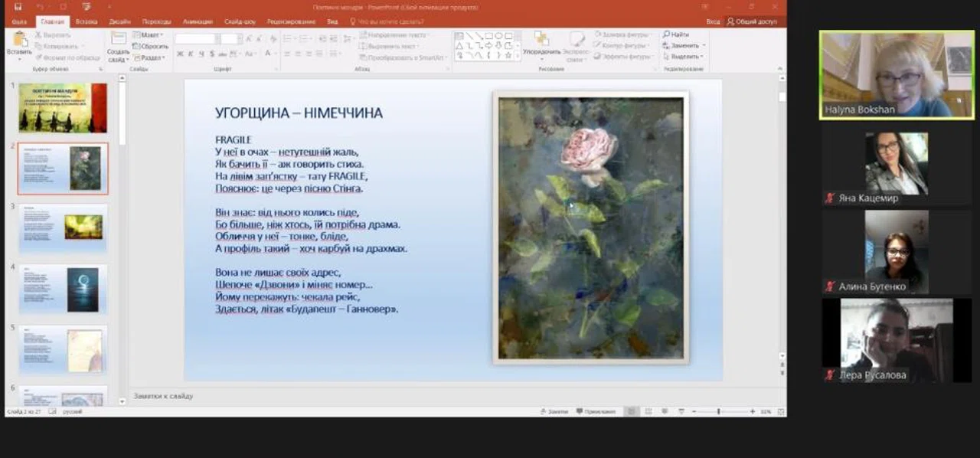
Task: Toggle bold (Ж) formatting
Action: [x=180, y=54]
